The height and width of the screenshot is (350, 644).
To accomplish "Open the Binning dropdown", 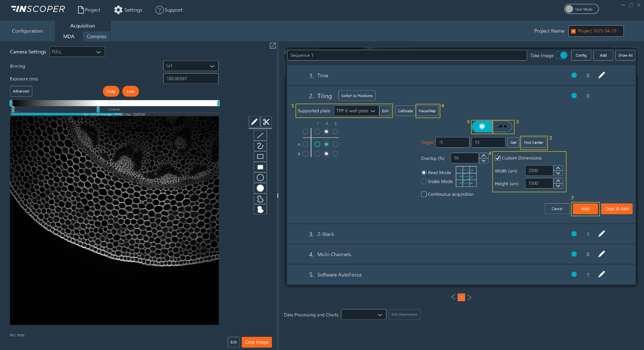I will [191, 66].
